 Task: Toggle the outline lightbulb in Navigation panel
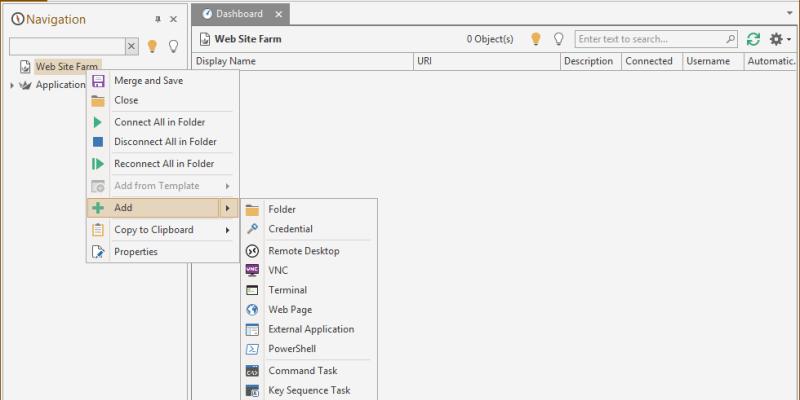173,46
